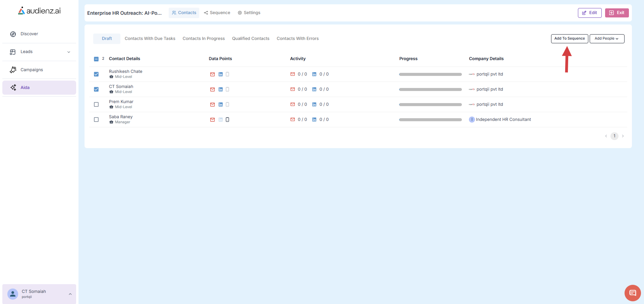Click CT Somaiah profile avatar
The height and width of the screenshot is (304, 644).
click(x=13, y=294)
